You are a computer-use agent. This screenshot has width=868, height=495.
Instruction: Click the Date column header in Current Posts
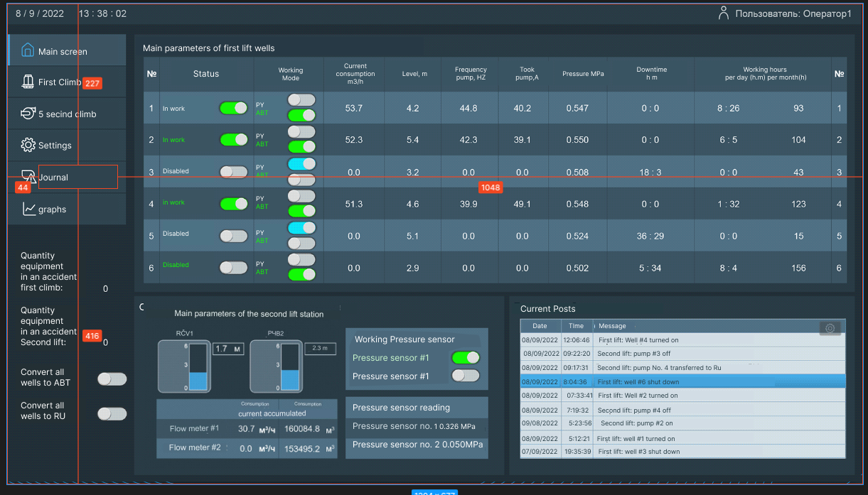(x=540, y=326)
